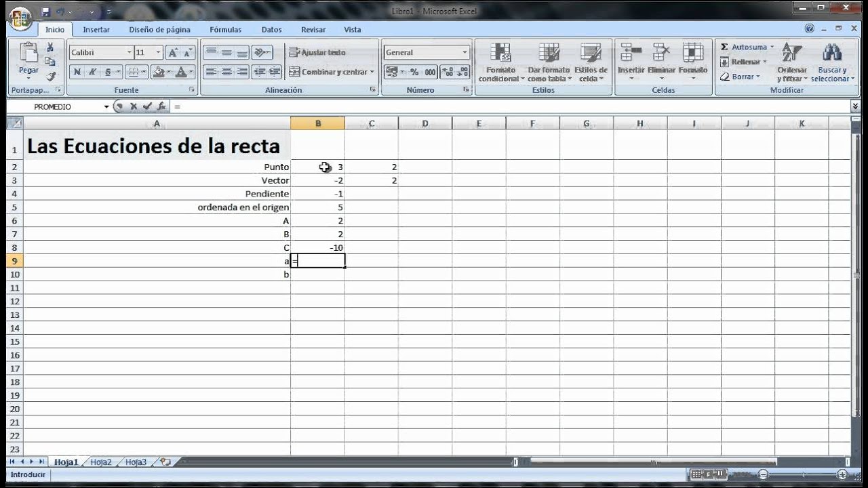Align text to top
Image resolution: width=868 pixels, height=488 pixels.
pyautogui.click(x=211, y=52)
